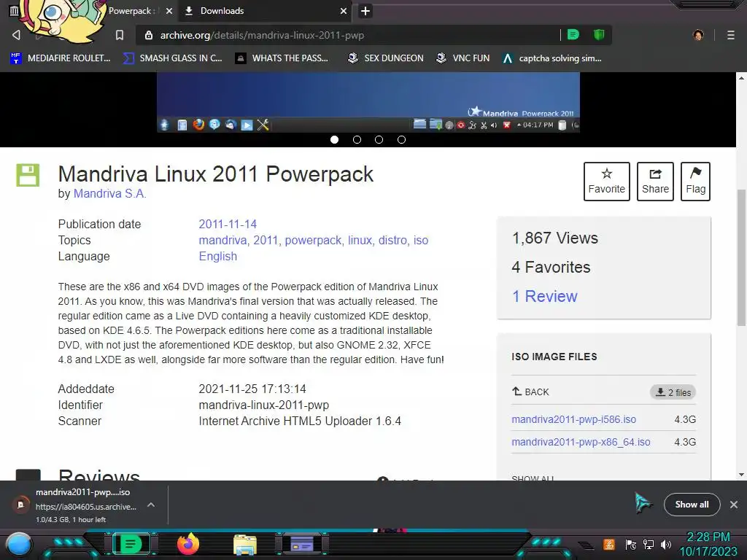Expand the download item chevron menu
The height and width of the screenshot is (560, 747).
[150, 505]
